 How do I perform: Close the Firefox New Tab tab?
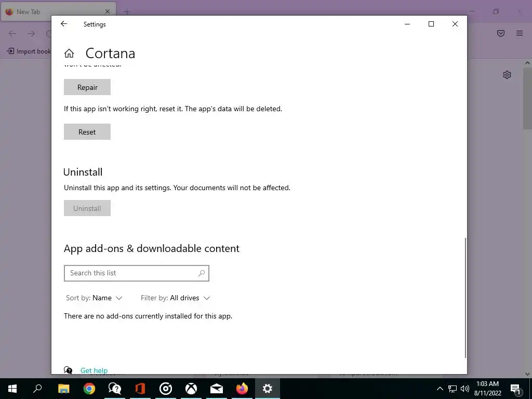tap(107, 11)
